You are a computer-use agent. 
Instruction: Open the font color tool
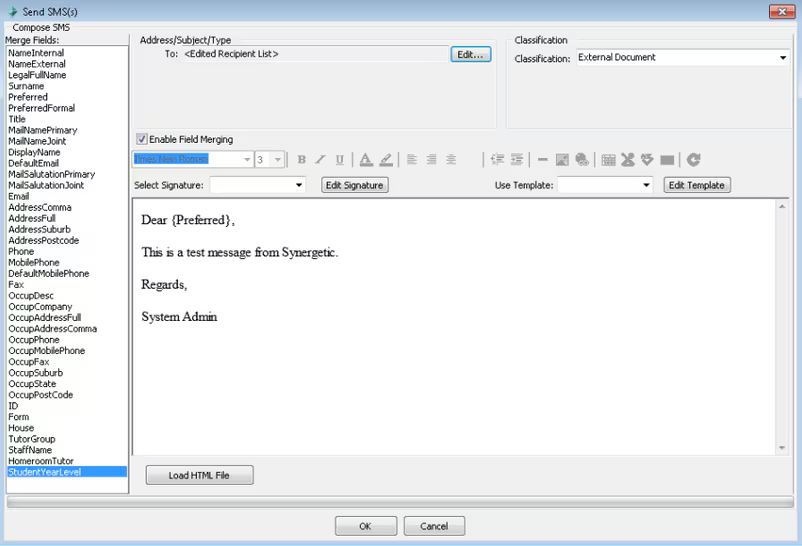point(366,160)
